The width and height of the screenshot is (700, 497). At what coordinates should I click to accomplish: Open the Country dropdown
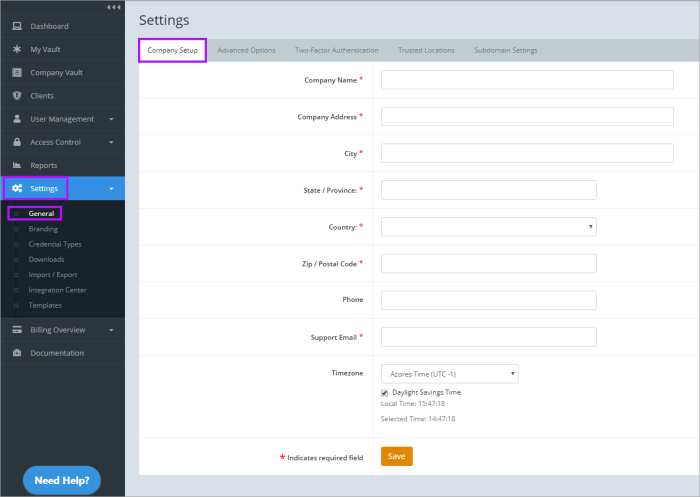coord(489,227)
